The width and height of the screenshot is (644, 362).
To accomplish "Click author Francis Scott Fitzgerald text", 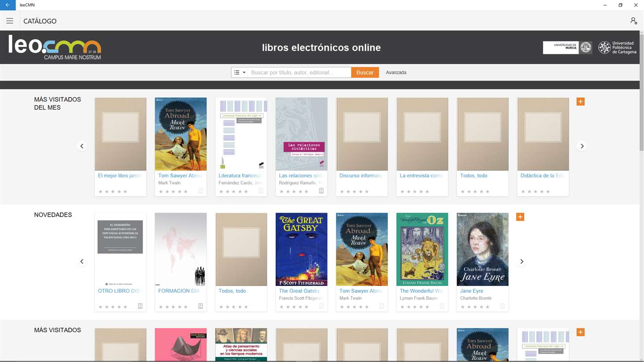I will point(301,298).
